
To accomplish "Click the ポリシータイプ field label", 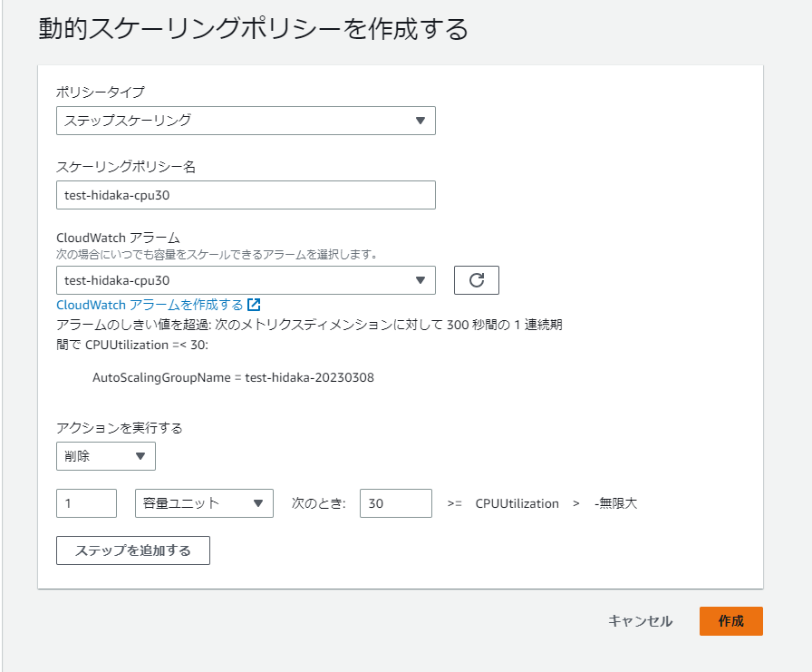I will (x=101, y=93).
